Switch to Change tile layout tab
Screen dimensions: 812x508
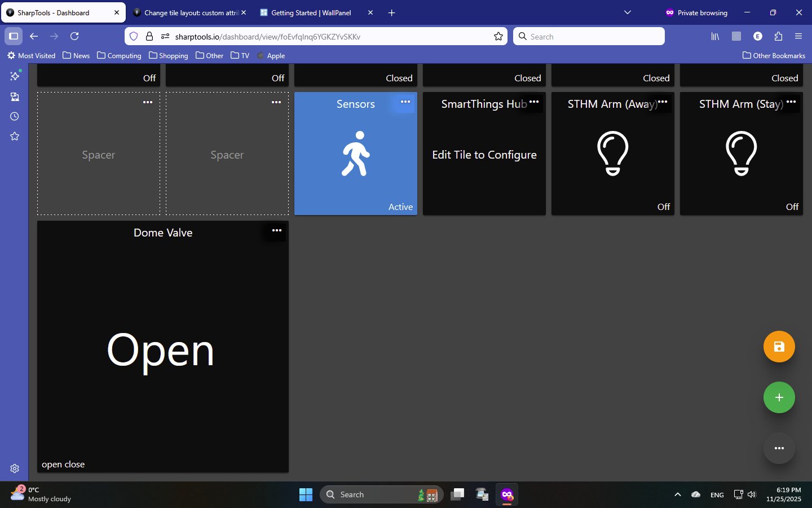pos(186,12)
